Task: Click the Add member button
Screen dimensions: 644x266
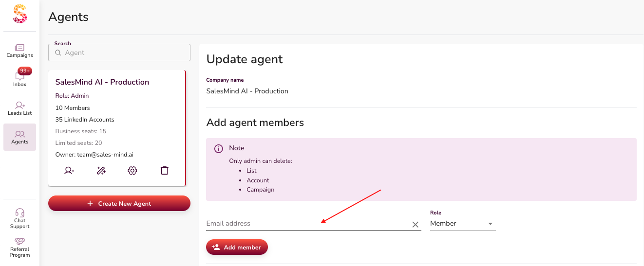Action: coord(237,247)
